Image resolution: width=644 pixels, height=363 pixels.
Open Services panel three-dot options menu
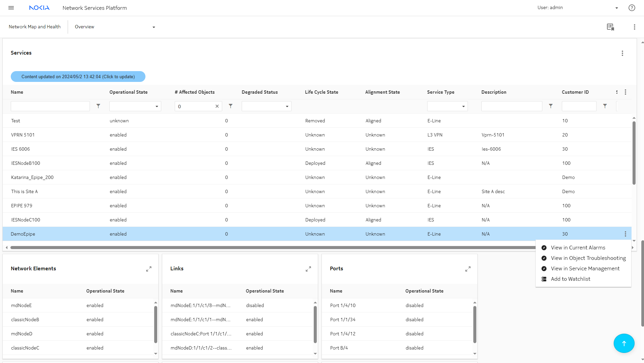tap(622, 53)
